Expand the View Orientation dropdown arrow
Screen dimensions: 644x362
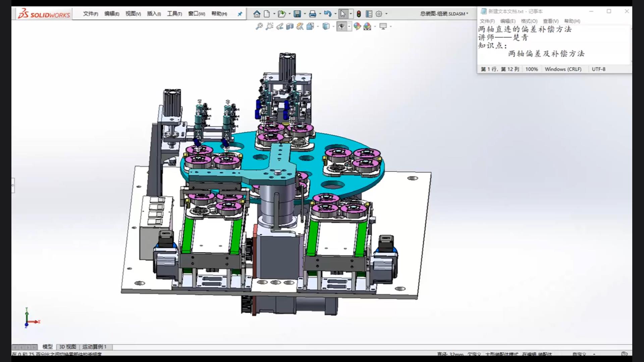[x=318, y=26]
